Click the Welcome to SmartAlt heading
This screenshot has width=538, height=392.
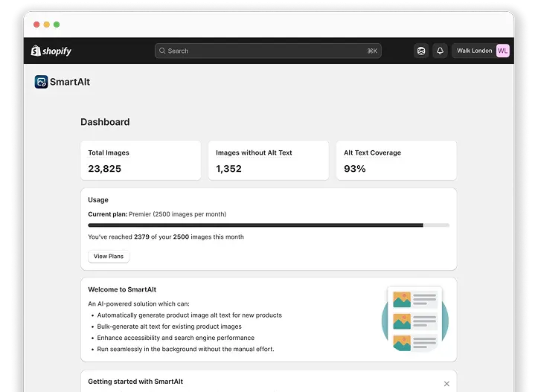click(x=122, y=289)
